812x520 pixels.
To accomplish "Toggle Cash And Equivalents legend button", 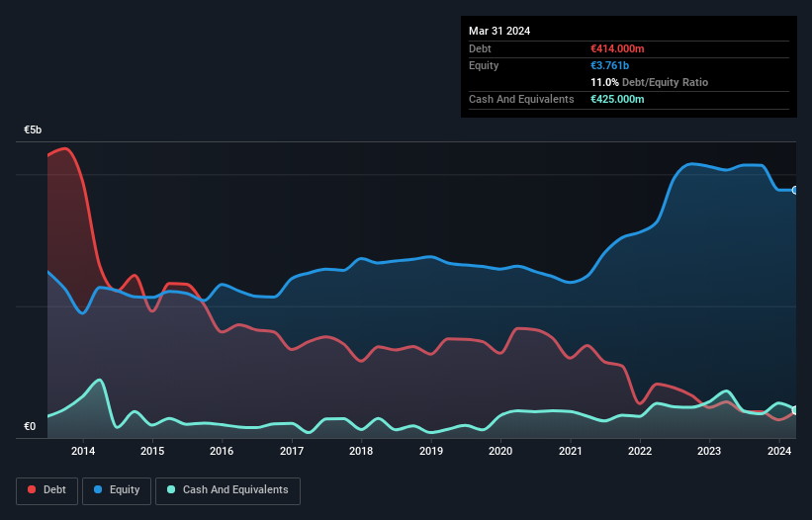I will click(227, 490).
